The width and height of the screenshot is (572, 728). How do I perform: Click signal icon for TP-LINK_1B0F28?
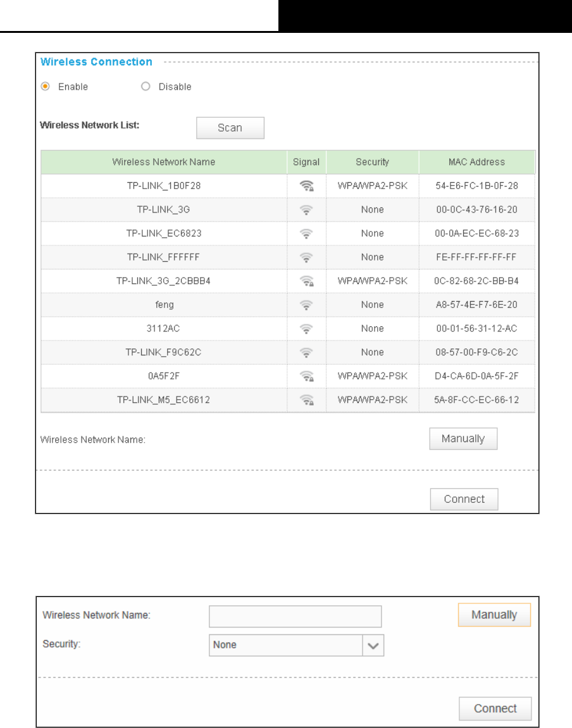click(x=306, y=186)
